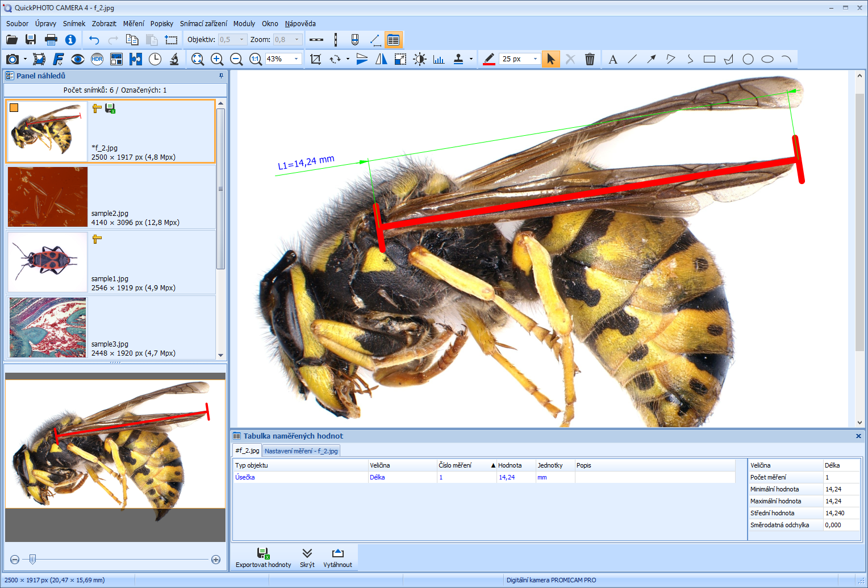
Task: Open the 43% zoom level dropdown
Action: [296, 59]
